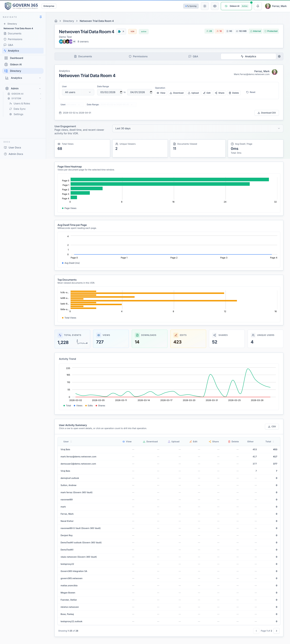Expand the Analytics navigation chevron
Screen dimensions: 290x644
pos(40,78)
